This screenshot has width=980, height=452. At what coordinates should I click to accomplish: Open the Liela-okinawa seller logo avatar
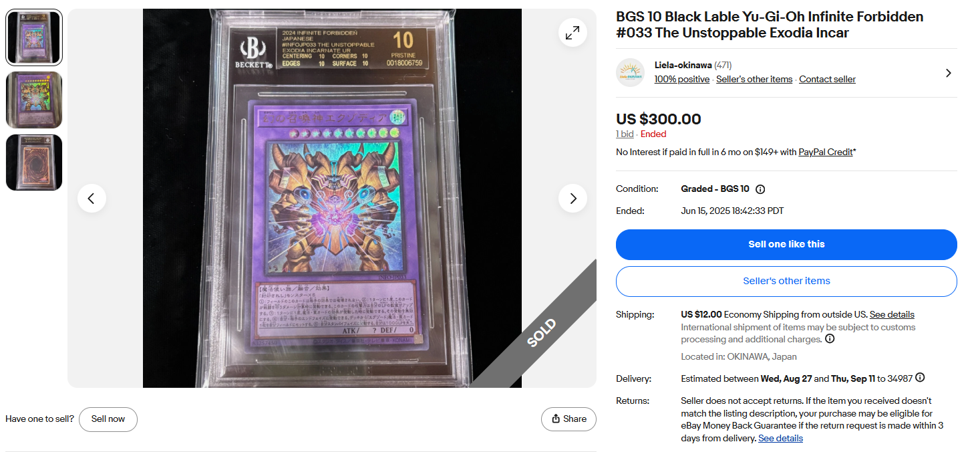tap(630, 72)
